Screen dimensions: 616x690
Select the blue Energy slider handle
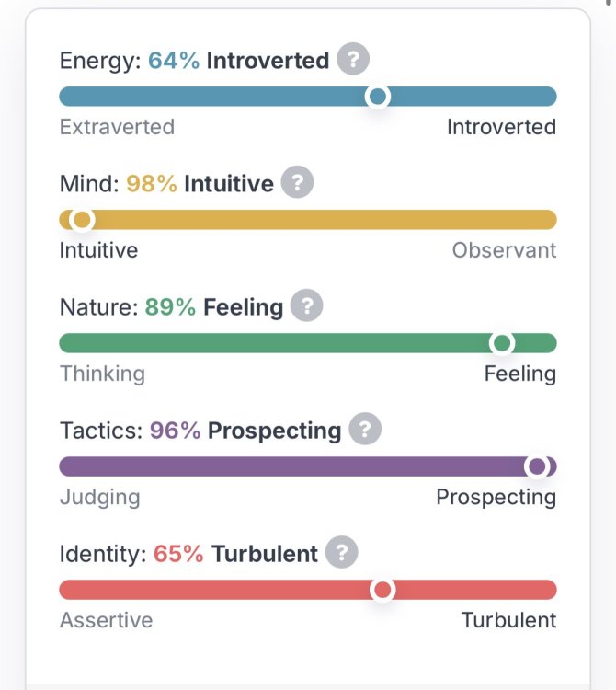click(x=378, y=97)
